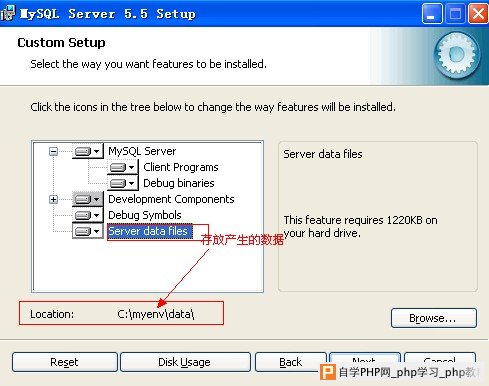Open Client Programs feature install dropdown icon
Image resolution: width=489 pixels, height=386 pixels.
123,167
